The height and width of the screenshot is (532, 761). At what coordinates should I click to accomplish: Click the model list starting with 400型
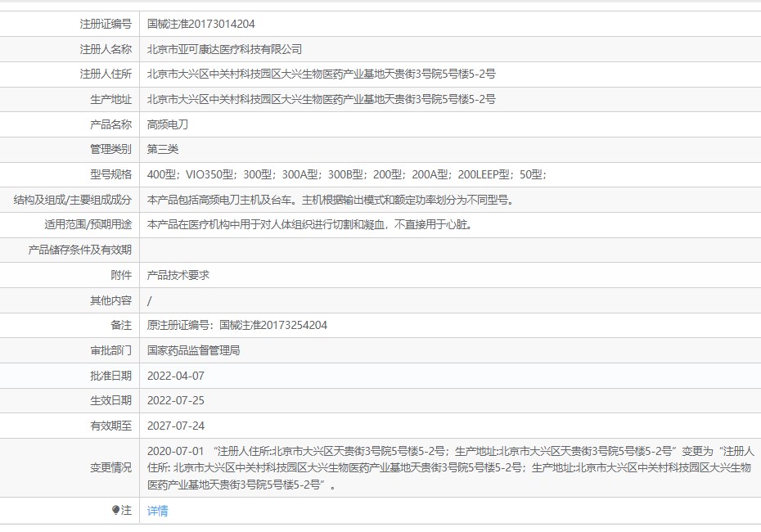click(347, 174)
